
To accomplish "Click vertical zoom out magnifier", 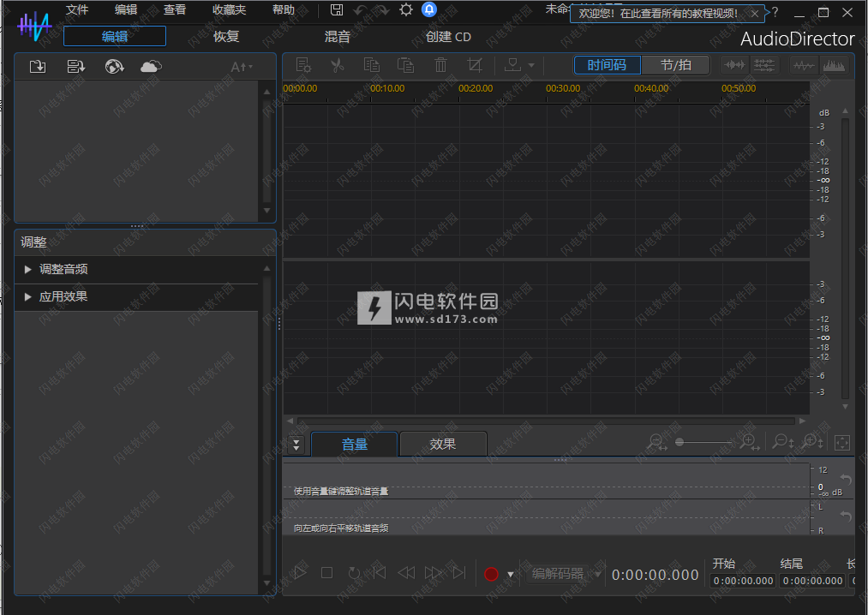I will point(783,442).
